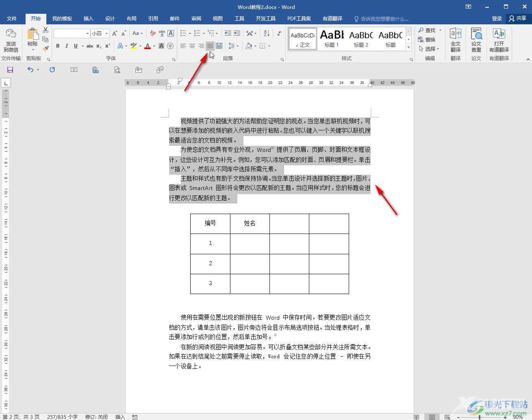
Task: Click the Full Text Translation icon
Action: coord(456,40)
